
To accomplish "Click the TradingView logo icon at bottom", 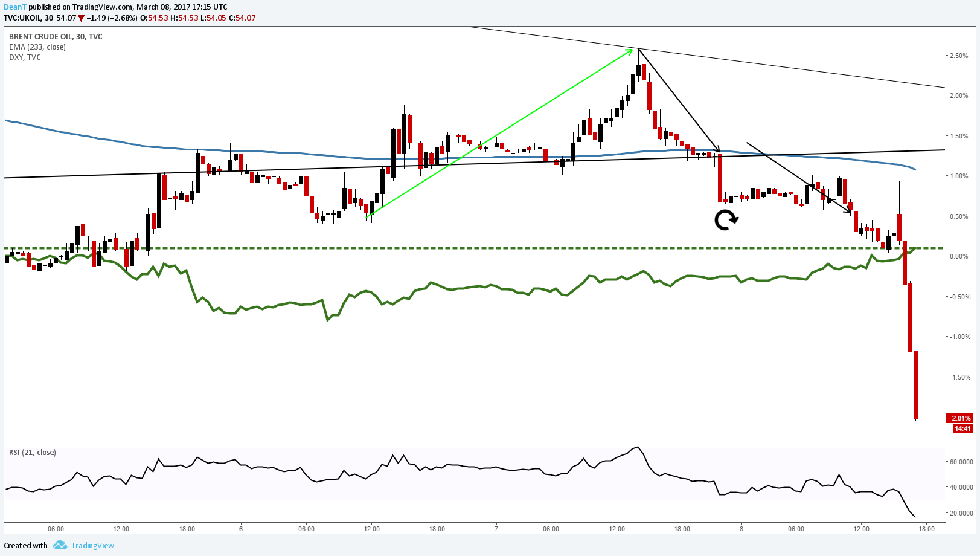I will [x=60, y=545].
